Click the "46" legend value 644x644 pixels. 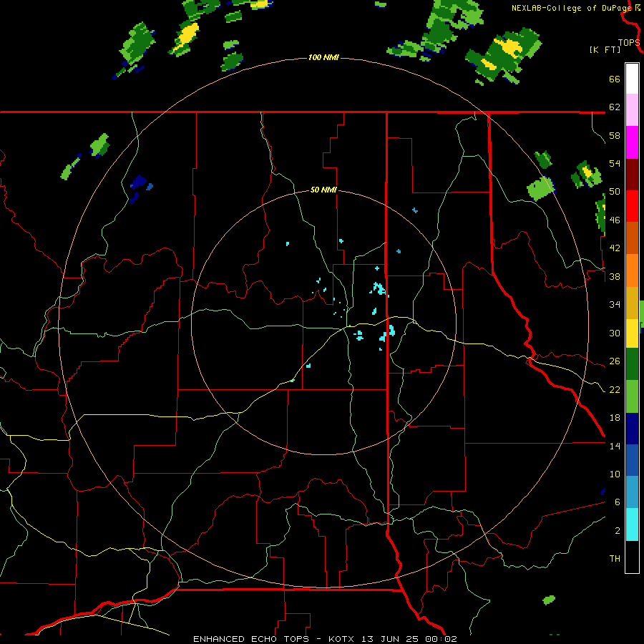(x=615, y=220)
